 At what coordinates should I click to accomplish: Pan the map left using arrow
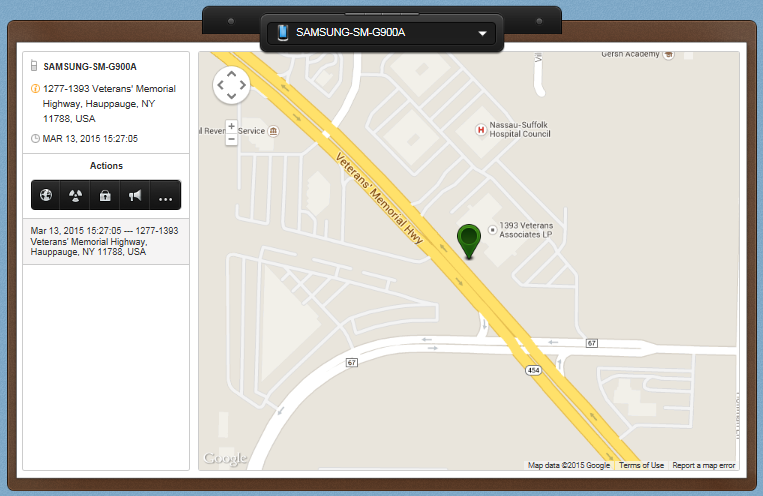pyautogui.click(x=220, y=85)
